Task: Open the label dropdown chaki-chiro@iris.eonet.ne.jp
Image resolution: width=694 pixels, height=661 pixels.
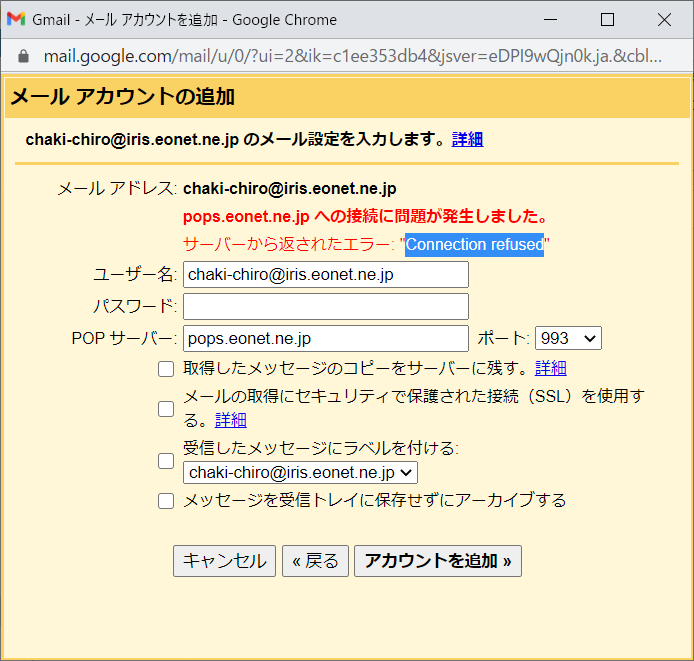Action: click(x=300, y=472)
